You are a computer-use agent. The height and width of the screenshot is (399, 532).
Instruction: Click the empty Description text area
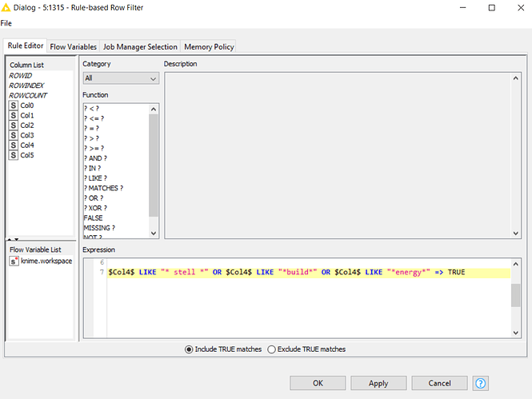[338, 156]
